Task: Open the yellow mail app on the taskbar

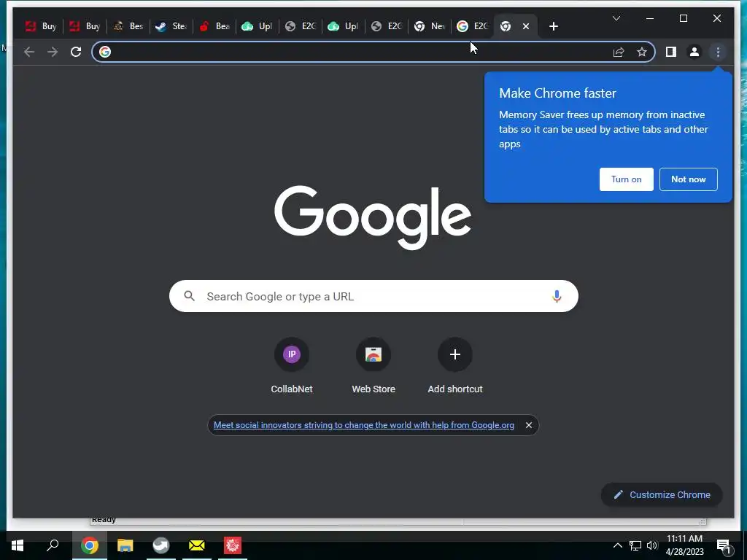Action: click(x=197, y=545)
